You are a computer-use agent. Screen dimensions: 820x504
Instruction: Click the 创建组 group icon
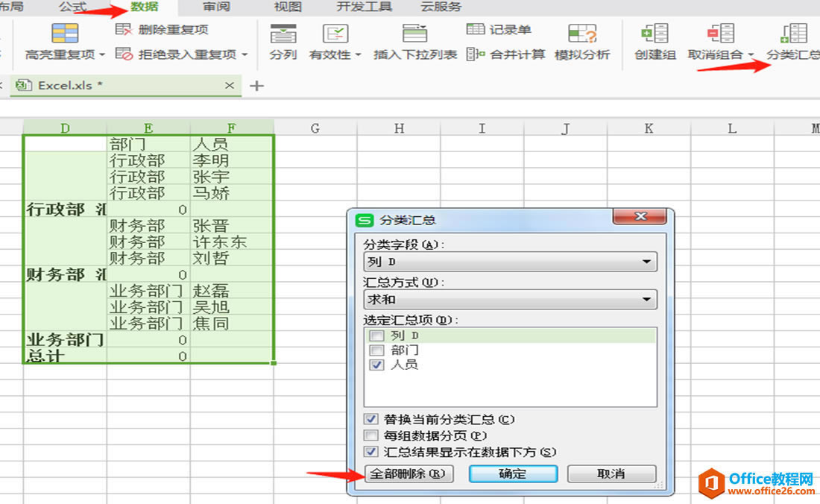pyautogui.click(x=655, y=34)
